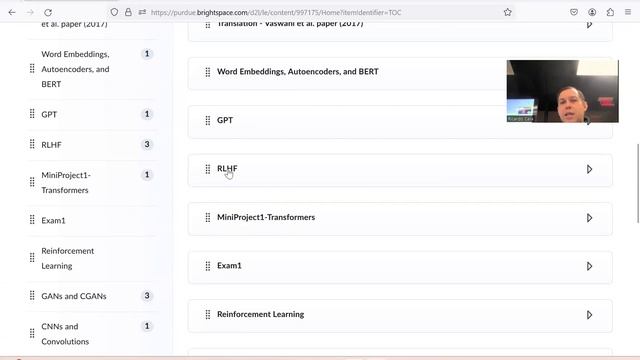The width and height of the screenshot is (640, 360).
Task: Grab the drag handle beside sidebar Word Embeddings
Action: (32, 69)
